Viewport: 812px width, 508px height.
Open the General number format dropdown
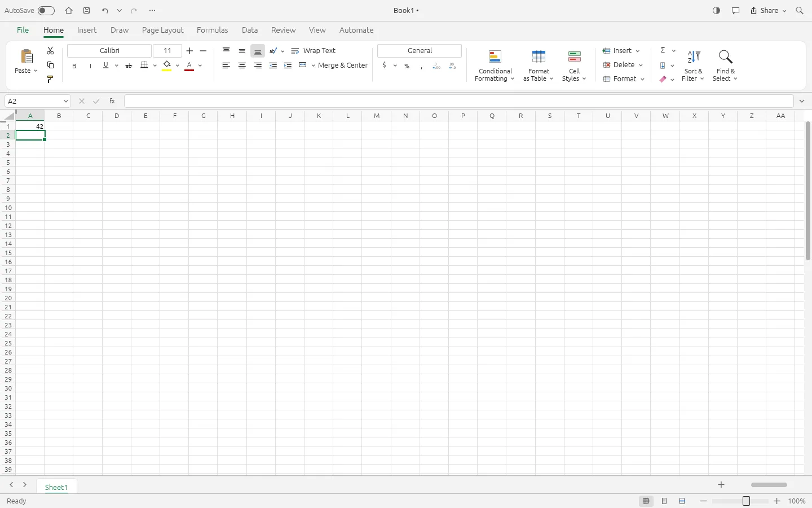tap(420, 51)
